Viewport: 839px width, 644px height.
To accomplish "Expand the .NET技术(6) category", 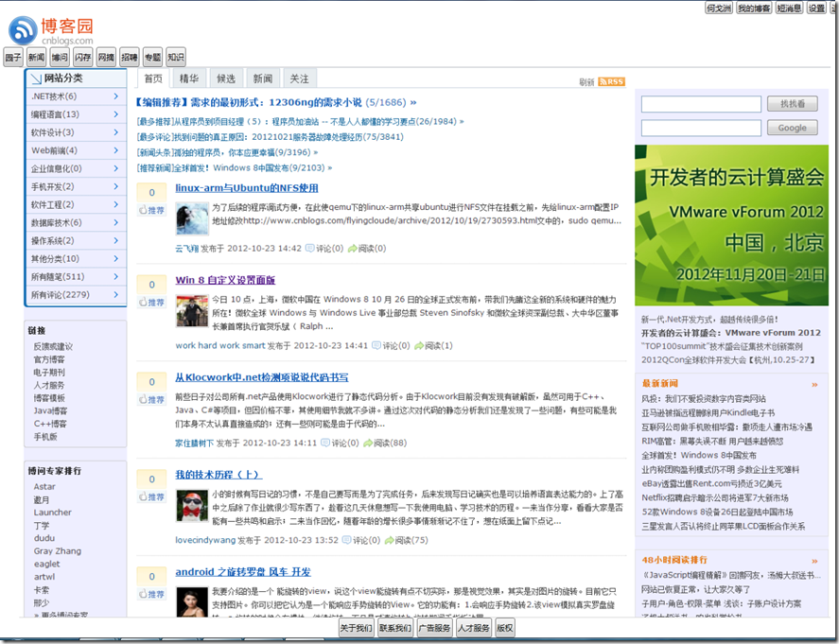I will click(x=76, y=96).
